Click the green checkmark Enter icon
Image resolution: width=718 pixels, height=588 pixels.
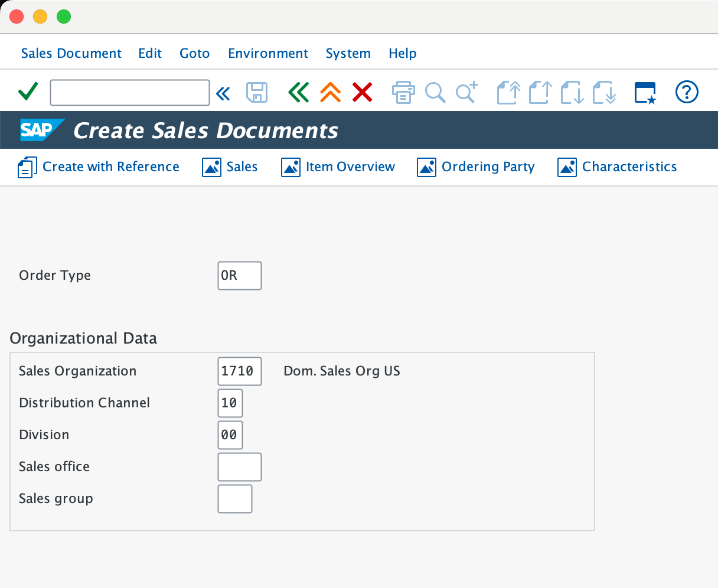pos(28,92)
